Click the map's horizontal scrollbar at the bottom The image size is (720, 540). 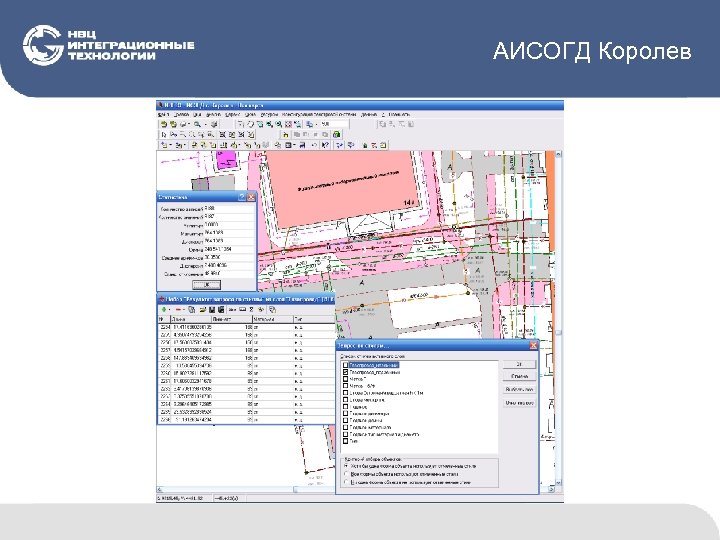pos(354,490)
